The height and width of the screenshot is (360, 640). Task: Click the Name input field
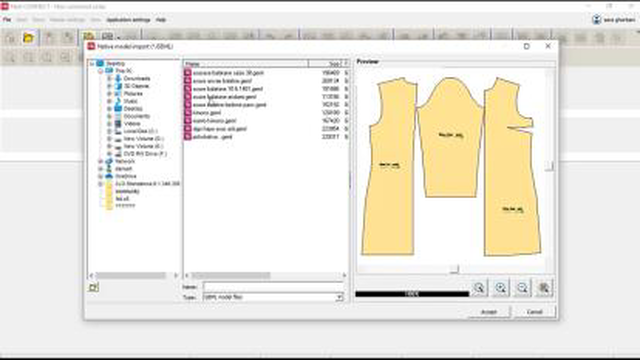(x=273, y=287)
